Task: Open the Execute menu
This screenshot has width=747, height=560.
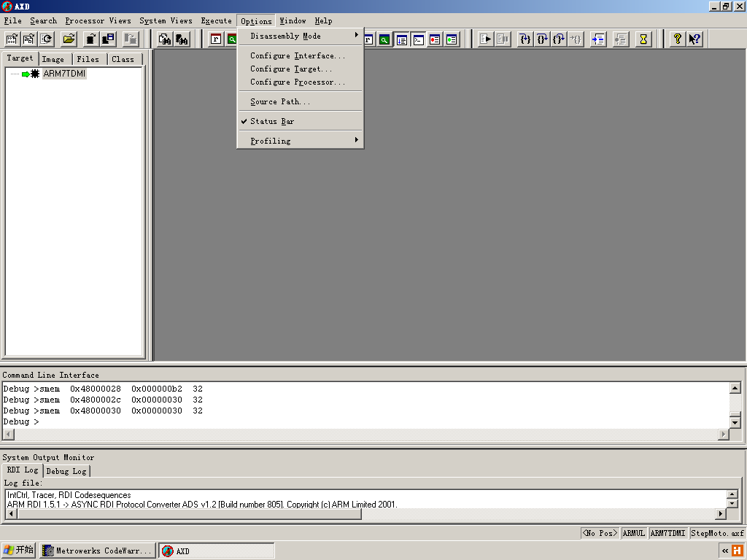Action: [216, 21]
